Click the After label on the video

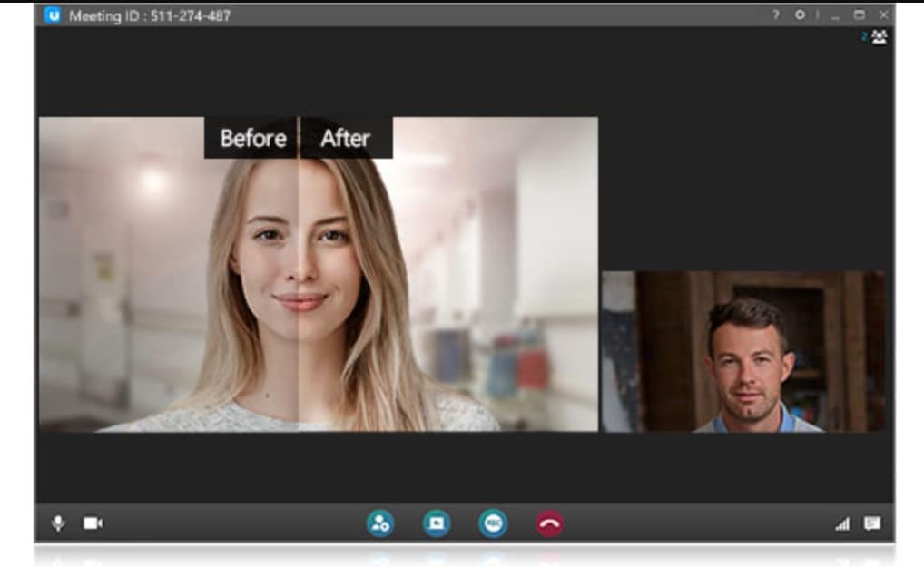[345, 139]
